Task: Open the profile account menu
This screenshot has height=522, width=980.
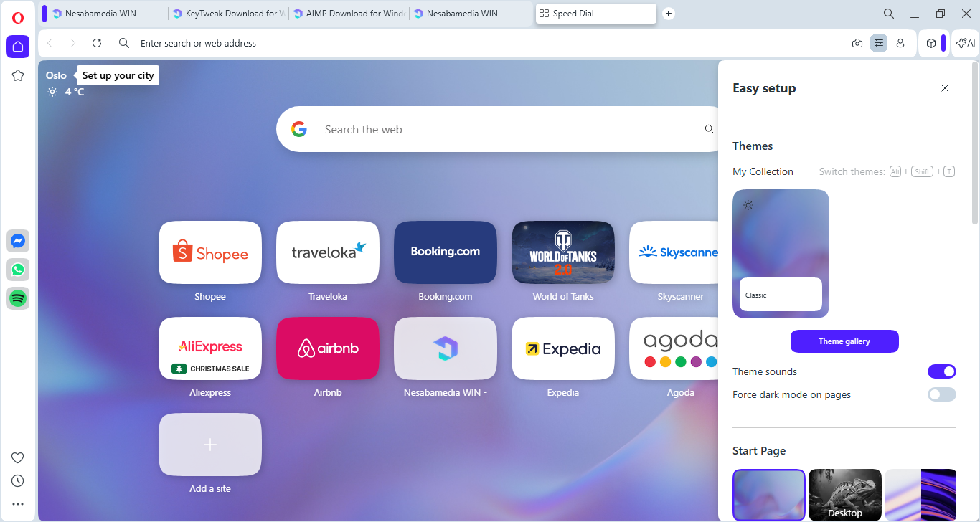Action: (x=900, y=44)
